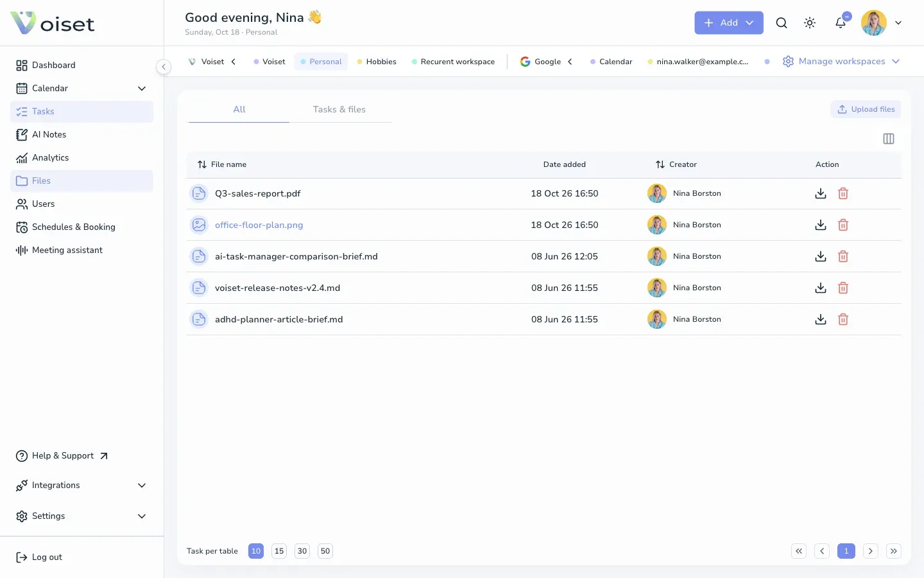Open user profile menu chevron
The height and width of the screenshot is (578, 924).
(898, 23)
